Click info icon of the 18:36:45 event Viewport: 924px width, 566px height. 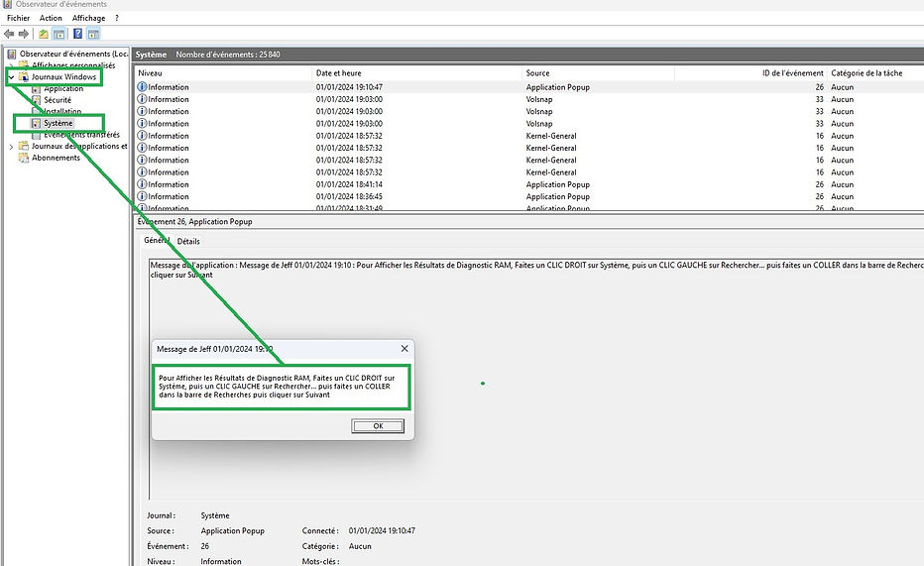click(142, 196)
